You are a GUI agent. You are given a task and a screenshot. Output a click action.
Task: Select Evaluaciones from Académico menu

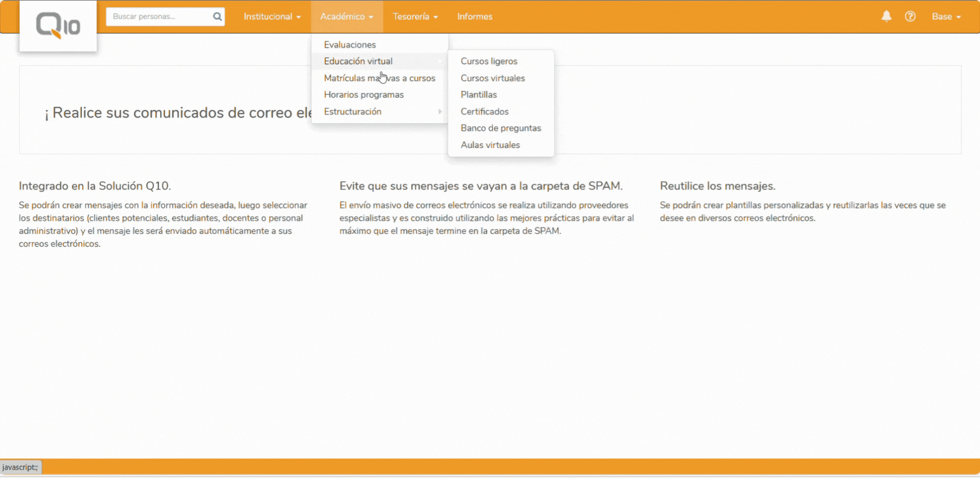[x=350, y=45]
